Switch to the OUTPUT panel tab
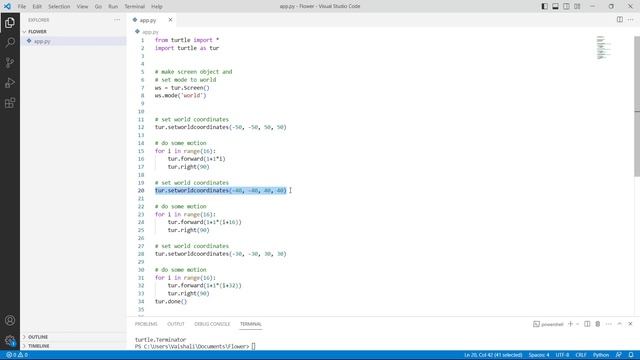Image resolution: width=640 pixels, height=360 pixels. [x=176, y=324]
